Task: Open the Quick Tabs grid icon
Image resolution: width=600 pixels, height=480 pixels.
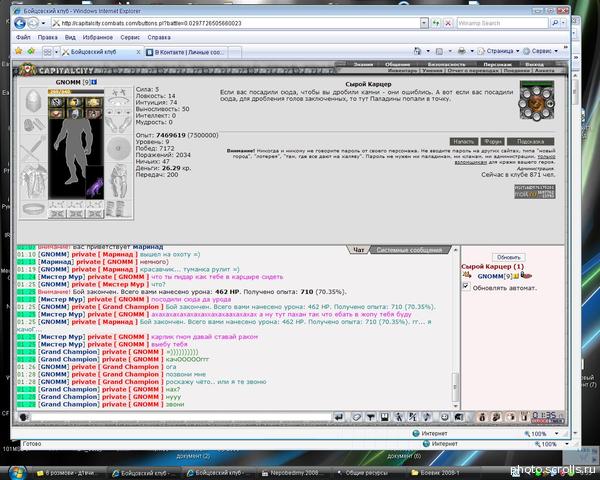Action: point(47,52)
